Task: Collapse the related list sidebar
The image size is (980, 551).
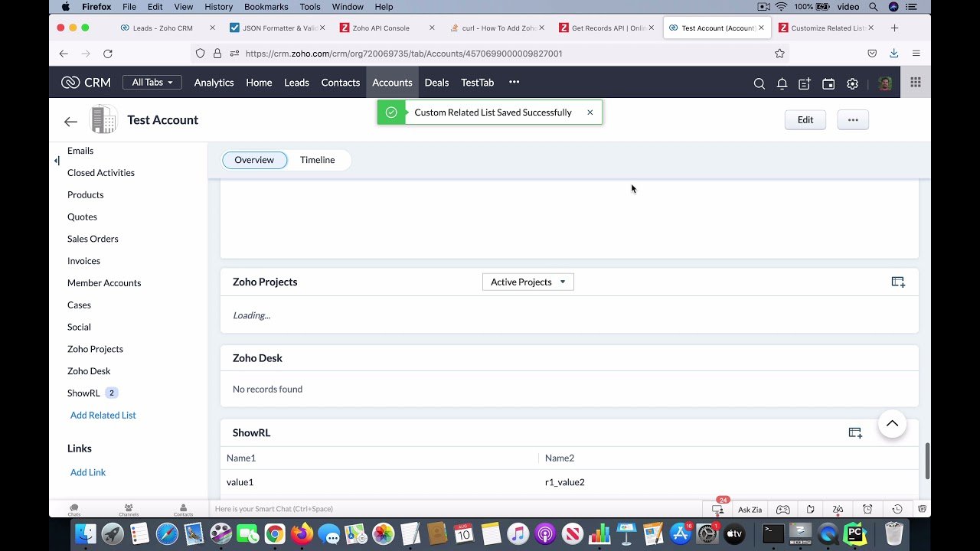Action: click(57, 161)
